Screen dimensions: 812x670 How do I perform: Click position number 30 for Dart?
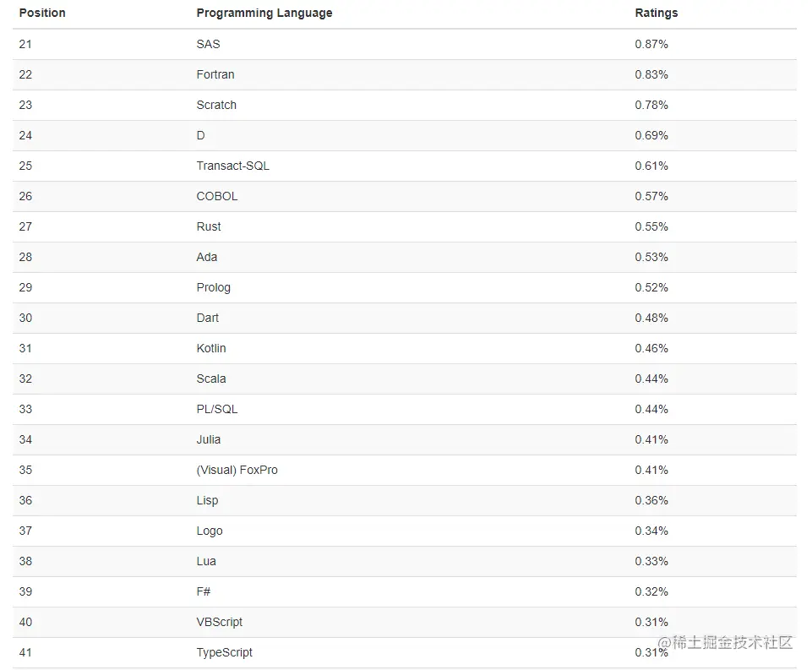coord(25,318)
